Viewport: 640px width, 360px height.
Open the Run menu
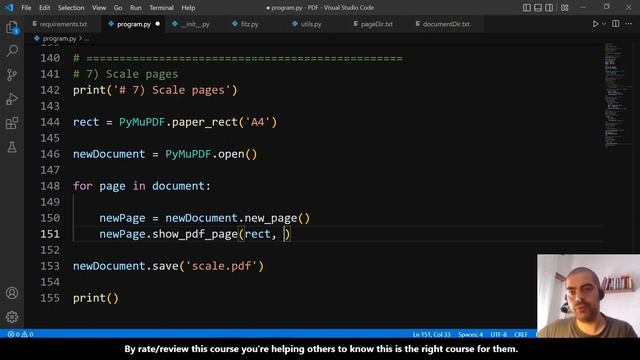click(136, 8)
